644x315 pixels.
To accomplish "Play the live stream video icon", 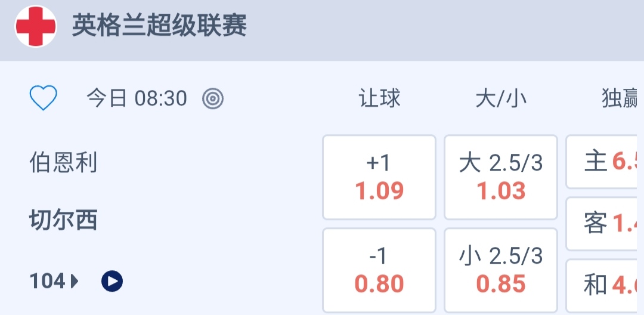I will [112, 280].
